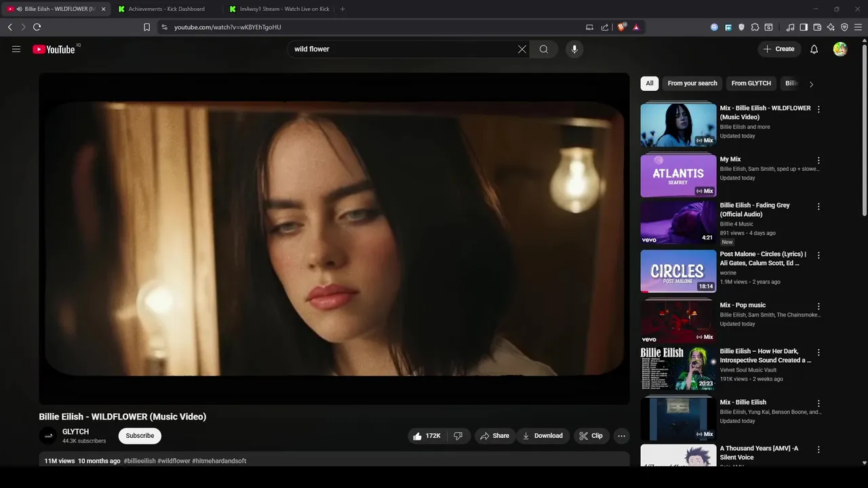Open a new browser tab
868x488 pixels.
[342, 9]
